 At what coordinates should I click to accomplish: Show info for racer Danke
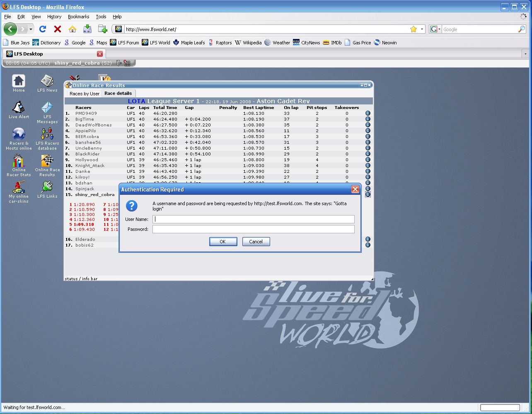point(368,171)
